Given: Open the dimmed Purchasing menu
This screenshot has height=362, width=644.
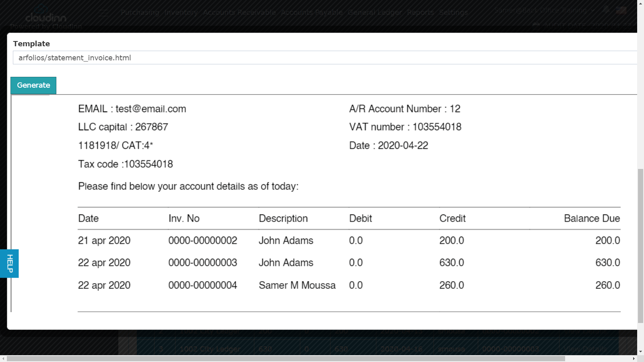Looking at the screenshot, I should pos(140,12).
